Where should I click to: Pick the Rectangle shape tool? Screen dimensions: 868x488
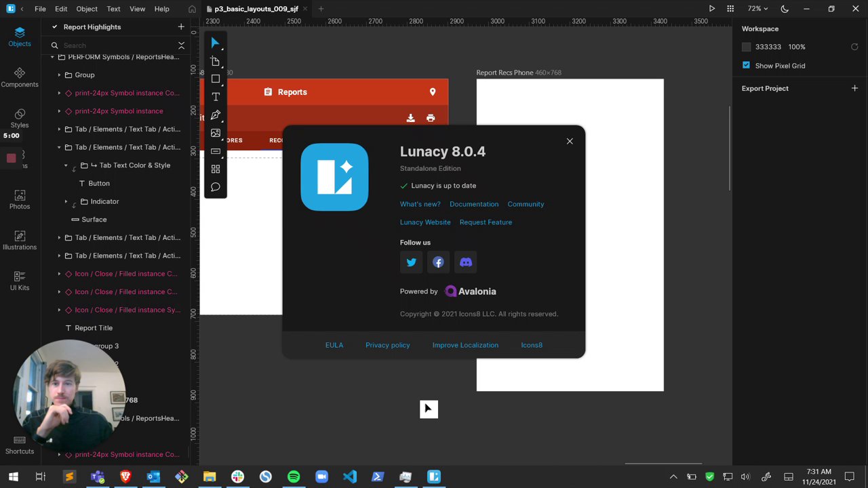pos(215,79)
